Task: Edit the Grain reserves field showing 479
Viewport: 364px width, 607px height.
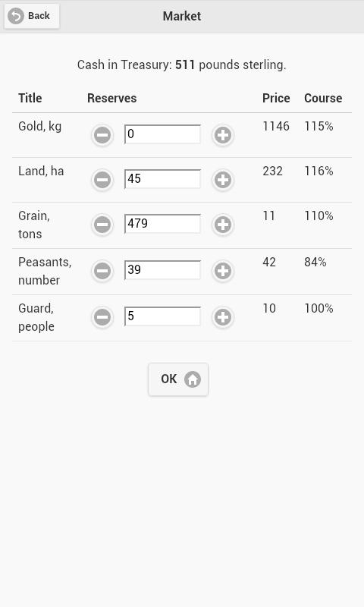Action: (x=162, y=224)
